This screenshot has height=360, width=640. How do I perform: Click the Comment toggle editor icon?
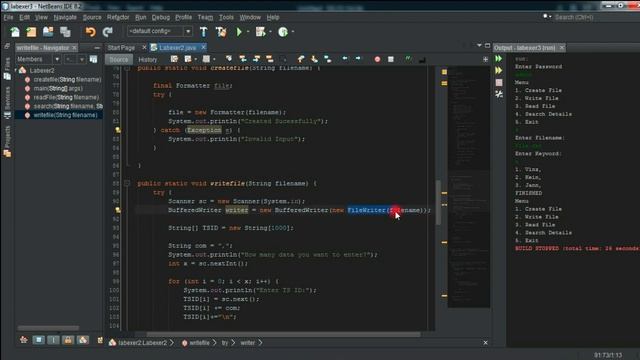(x=408, y=59)
